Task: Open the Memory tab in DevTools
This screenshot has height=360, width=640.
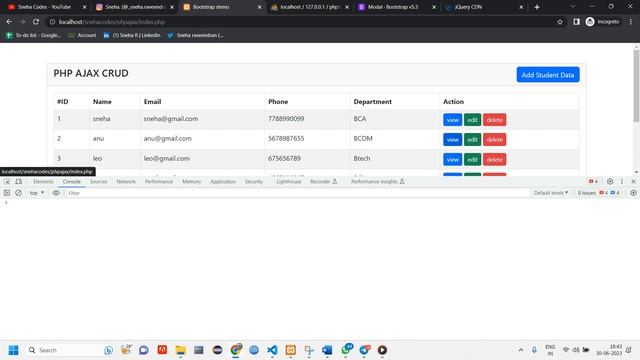Action: 191,182
